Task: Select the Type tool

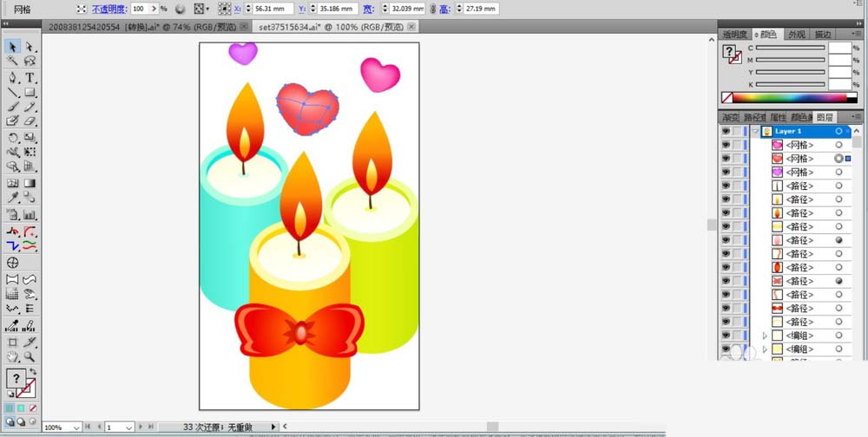Action: pyautogui.click(x=30, y=77)
